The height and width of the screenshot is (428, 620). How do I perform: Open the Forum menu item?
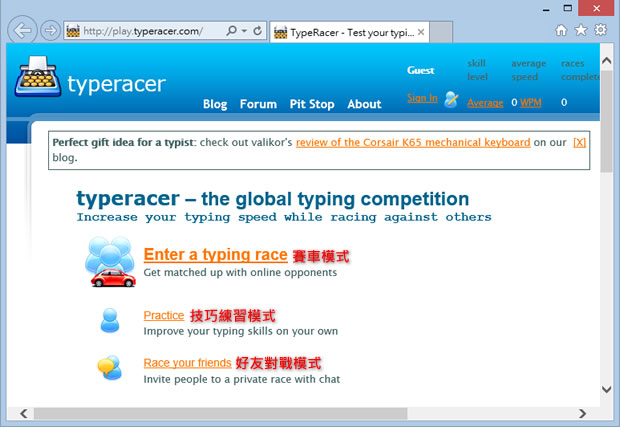click(258, 104)
